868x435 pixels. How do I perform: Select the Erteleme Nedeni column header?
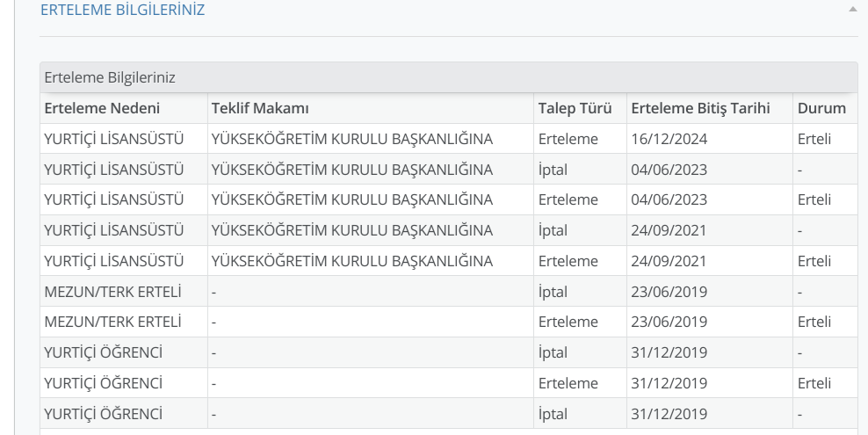[x=102, y=108]
